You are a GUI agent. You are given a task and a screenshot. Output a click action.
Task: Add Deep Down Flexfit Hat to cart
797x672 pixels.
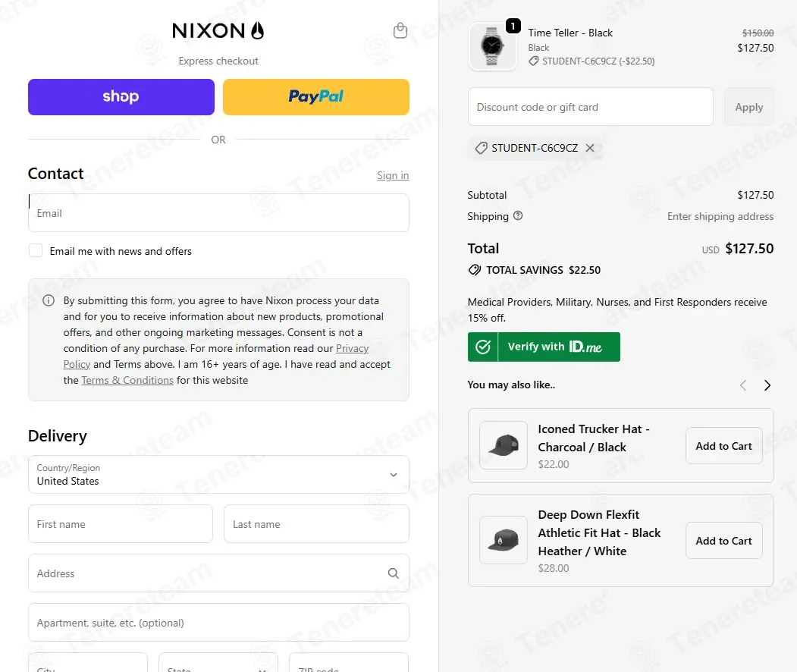723,541
